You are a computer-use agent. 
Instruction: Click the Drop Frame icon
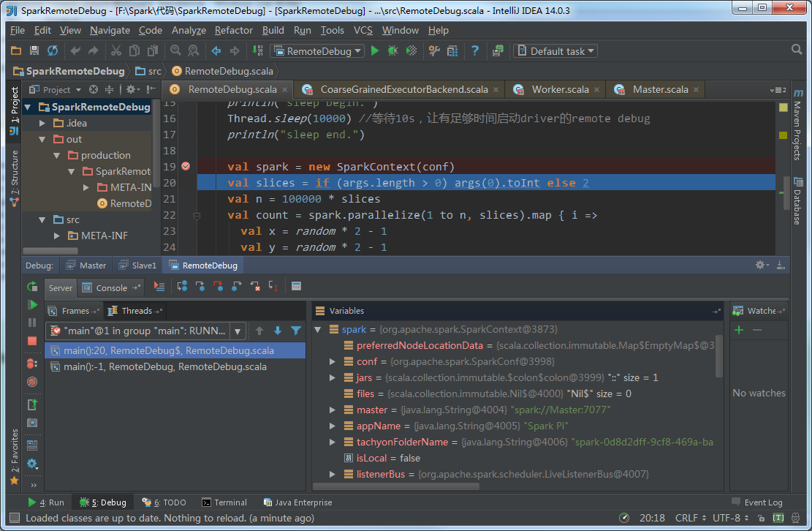point(255,287)
